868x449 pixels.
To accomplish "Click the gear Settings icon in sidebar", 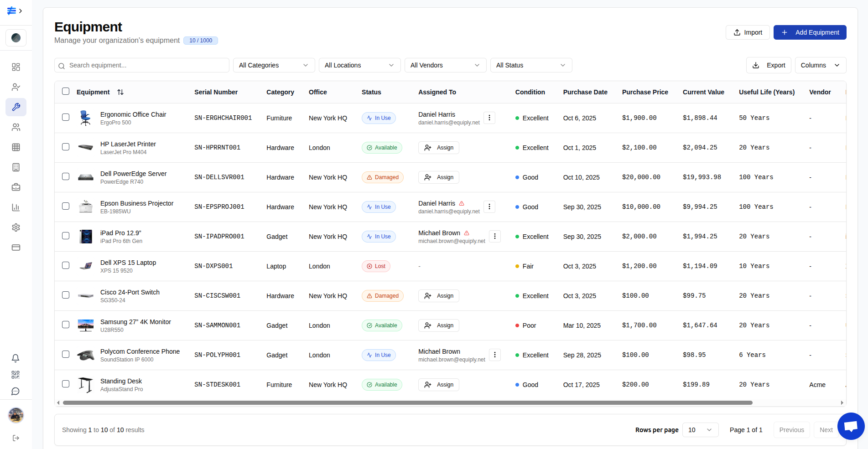I will [x=16, y=227].
